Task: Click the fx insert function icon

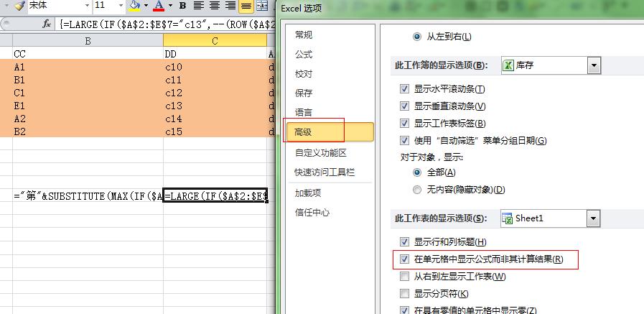Action: pyautogui.click(x=47, y=24)
